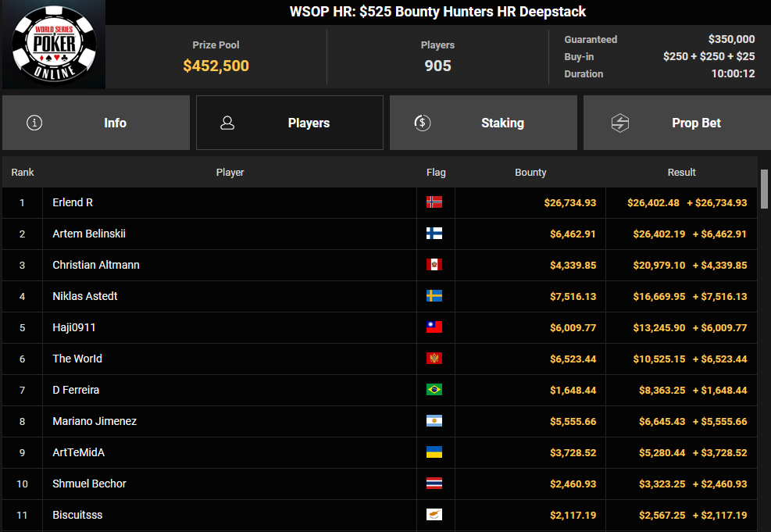Sort by the Player column header
This screenshot has height=532, width=771.
pyautogui.click(x=230, y=173)
